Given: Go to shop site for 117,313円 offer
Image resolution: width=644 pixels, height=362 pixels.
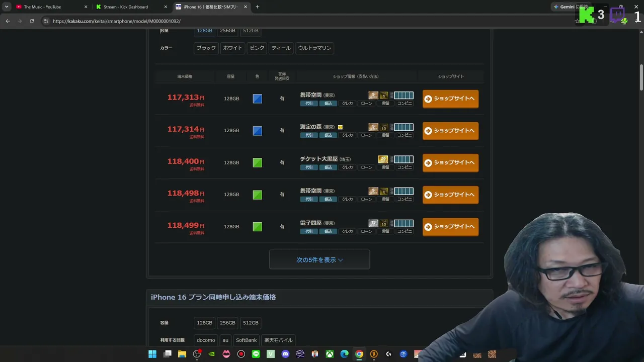Looking at the screenshot, I should pyautogui.click(x=450, y=99).
